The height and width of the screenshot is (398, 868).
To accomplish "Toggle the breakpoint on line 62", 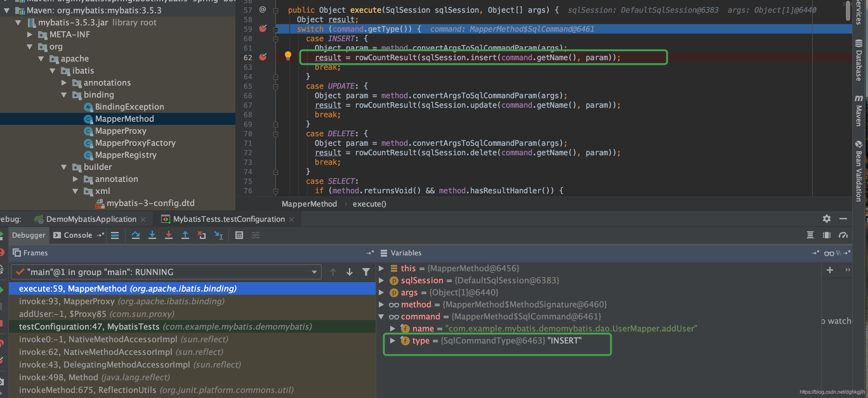I will (263, 57).
